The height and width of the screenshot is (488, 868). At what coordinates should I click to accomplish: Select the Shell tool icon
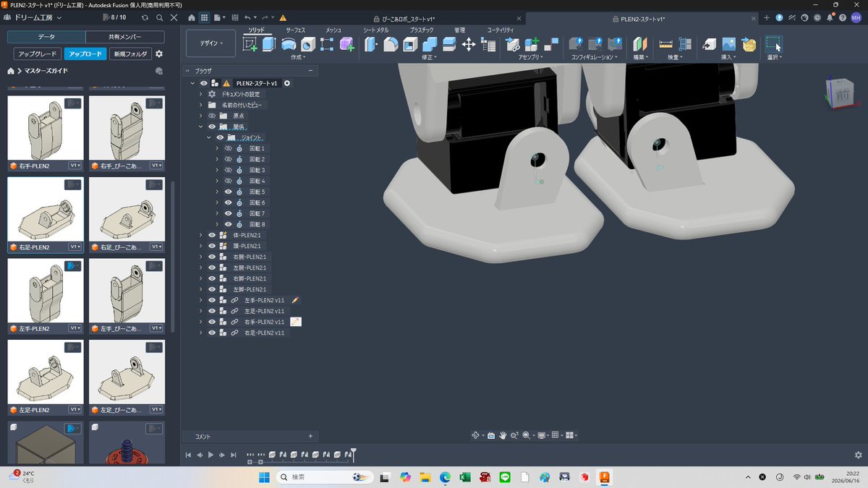[x=410, y=44]
